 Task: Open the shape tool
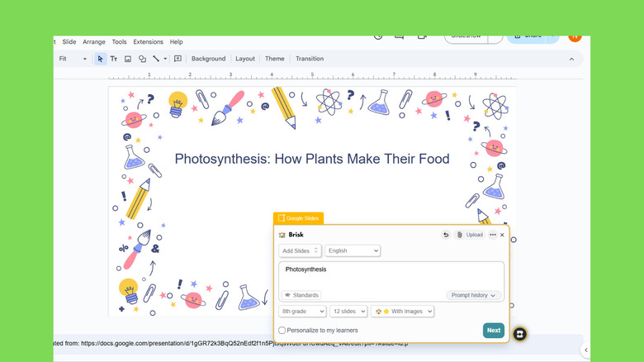(x=142, y=59)
